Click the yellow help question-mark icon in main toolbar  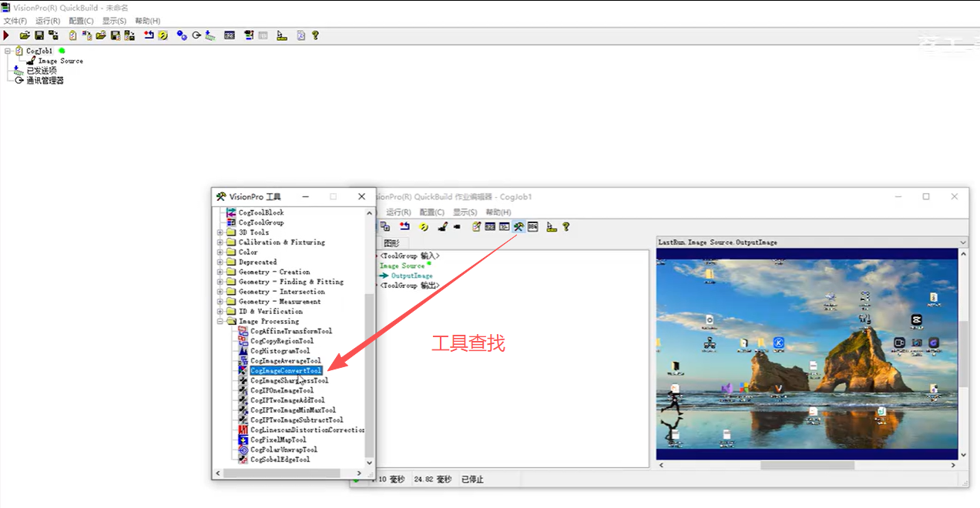315,35
